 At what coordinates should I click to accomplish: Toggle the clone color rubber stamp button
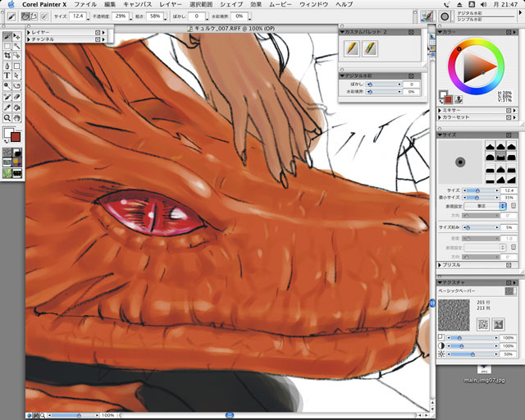click(459, 99)
